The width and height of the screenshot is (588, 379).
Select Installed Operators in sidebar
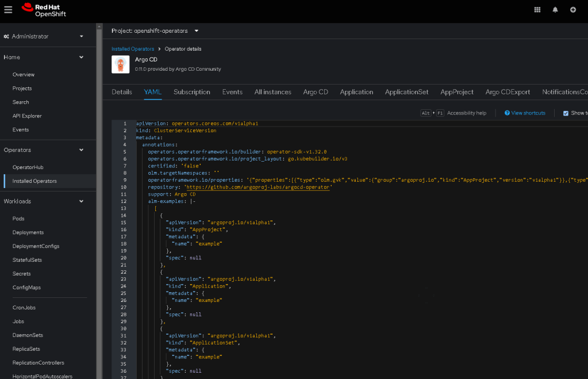(34, 181)
